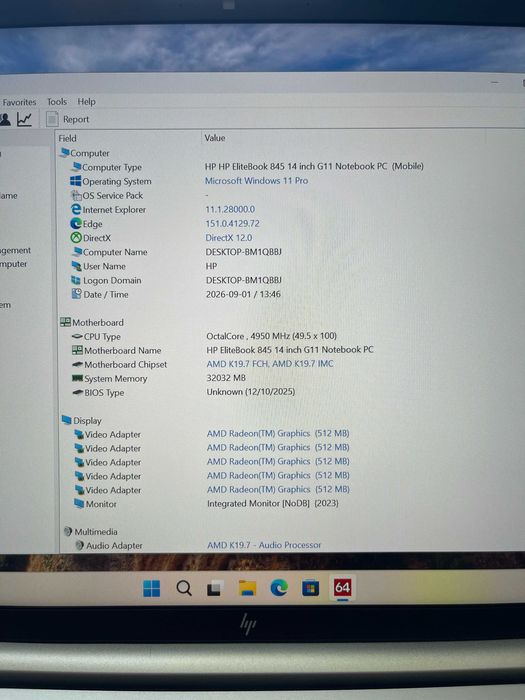This screenshot has height=700, width=525.
Task: Click the Value column header
Action: 215,138
